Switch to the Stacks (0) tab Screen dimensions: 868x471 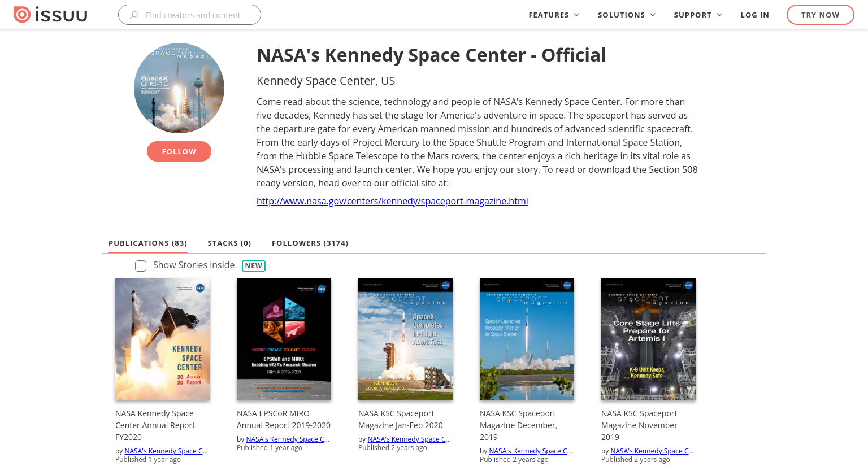click(229, 243)
